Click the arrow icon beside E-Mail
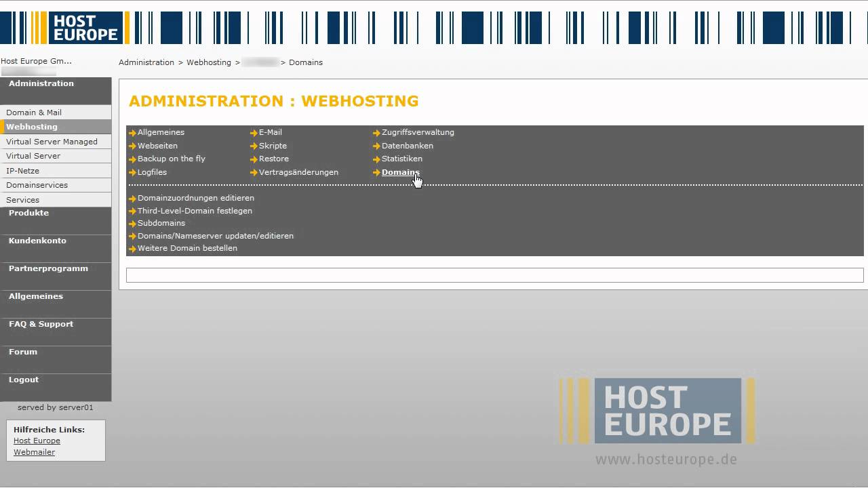Viewport: 868px width, 488px height. (254, 133)
